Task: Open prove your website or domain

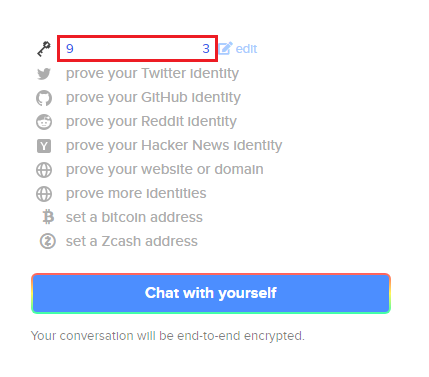Action: 165,170
